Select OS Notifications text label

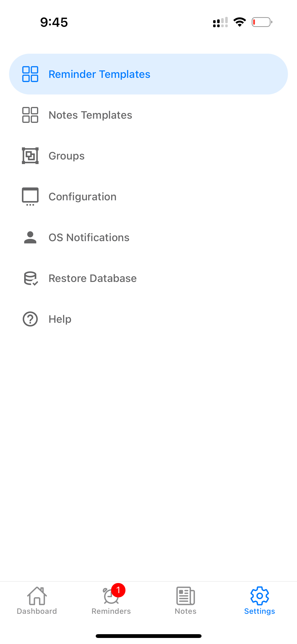coord(89,238)
